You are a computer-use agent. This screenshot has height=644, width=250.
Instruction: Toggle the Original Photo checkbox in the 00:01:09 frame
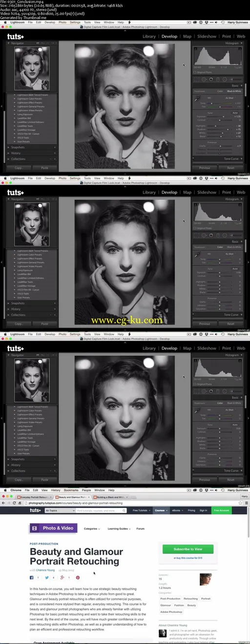coord(195,384)
